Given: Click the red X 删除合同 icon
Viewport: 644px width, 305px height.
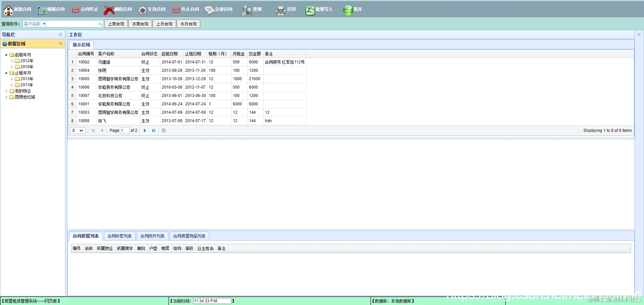Looking at the screenshot, I should 109,10.
